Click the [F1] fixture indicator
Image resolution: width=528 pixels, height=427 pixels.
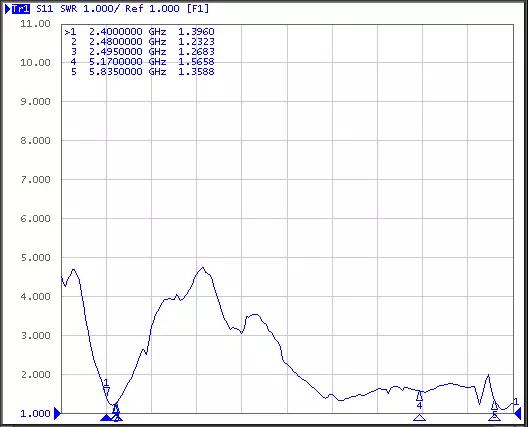(x=198, y=9)
